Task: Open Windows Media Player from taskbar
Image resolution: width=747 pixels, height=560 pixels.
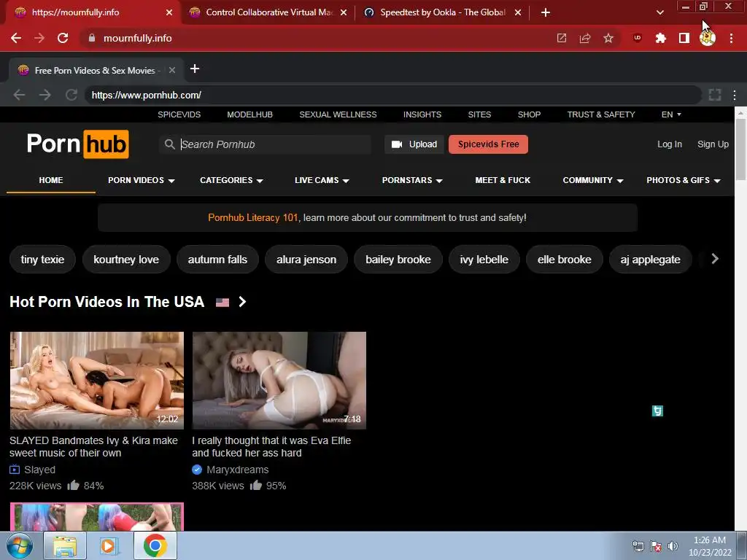Action: [x=108, y=545]
